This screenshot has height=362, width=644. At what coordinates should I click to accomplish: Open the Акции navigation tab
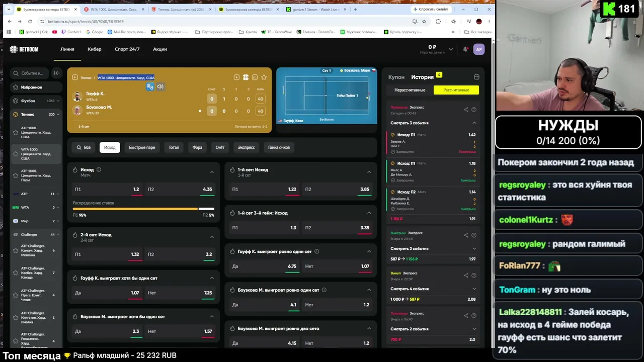(x=160, y=49)
